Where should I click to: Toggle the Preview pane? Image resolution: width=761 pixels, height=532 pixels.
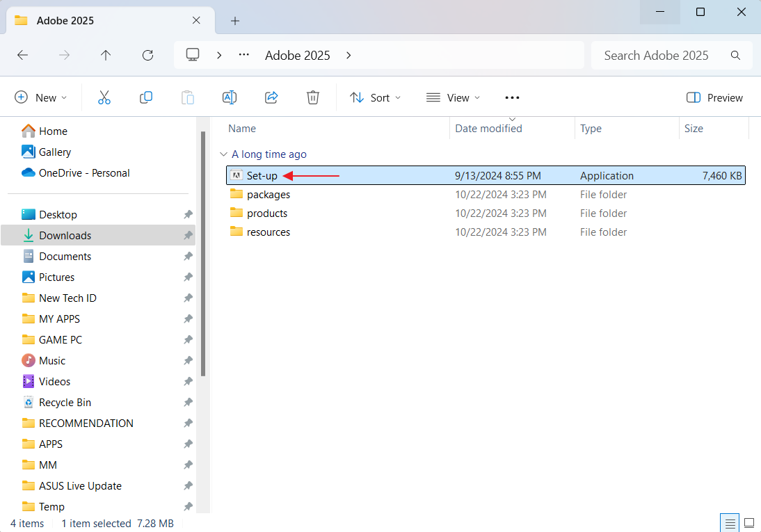tap(714, 97)
